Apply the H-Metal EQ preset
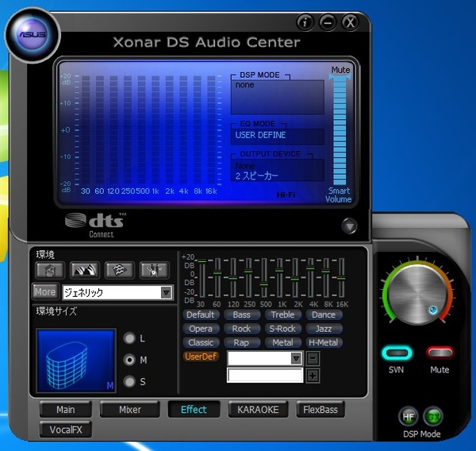 tap(324, 342)
